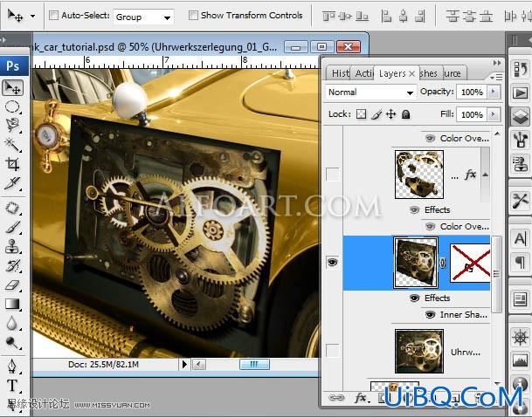The image size is (532, 418).
Task: Select the History Brush tool
Action: coord(12,266)
